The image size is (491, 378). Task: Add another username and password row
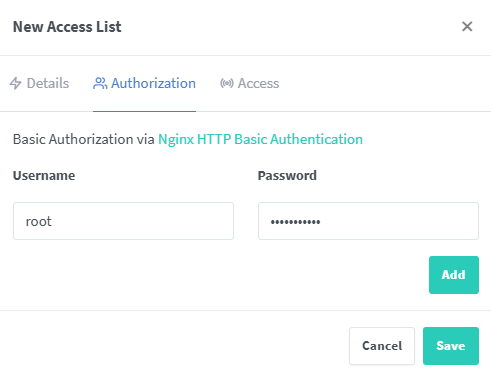click(454, 275)
